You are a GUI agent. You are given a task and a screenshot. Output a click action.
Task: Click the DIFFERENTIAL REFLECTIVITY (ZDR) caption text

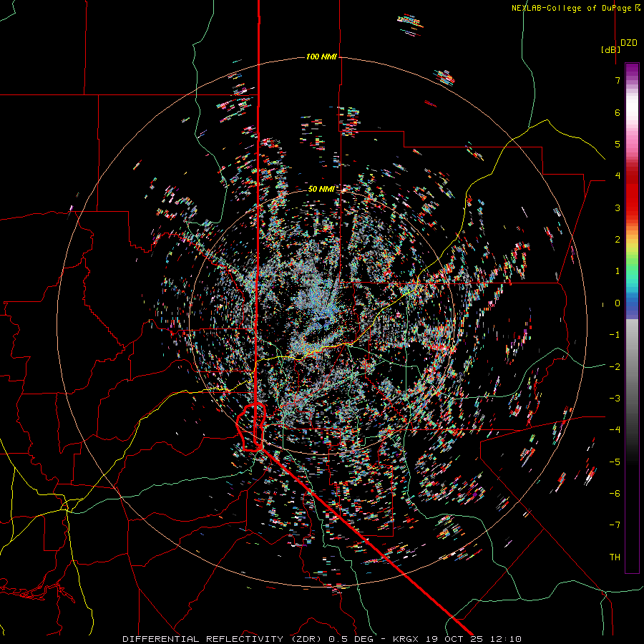(223, 639)
